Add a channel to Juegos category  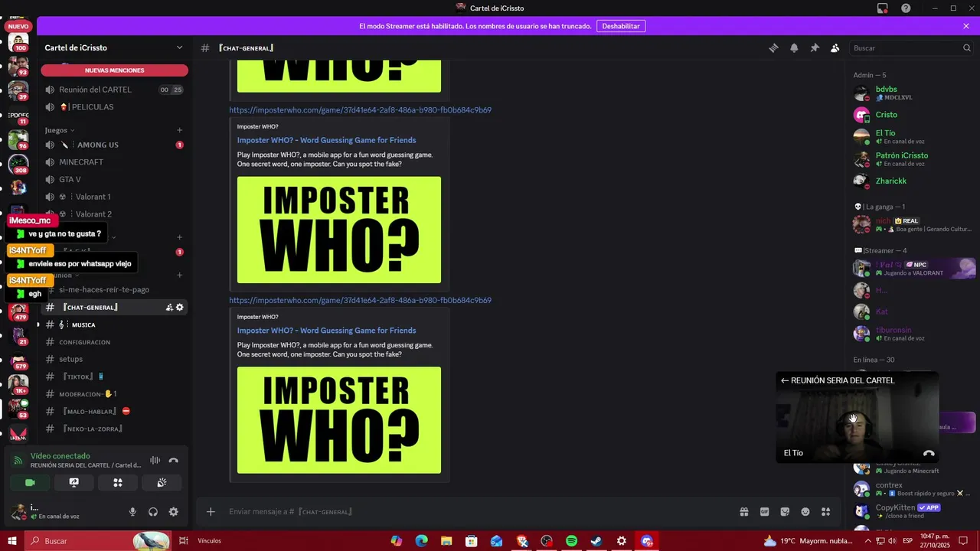tap(180, 130)
